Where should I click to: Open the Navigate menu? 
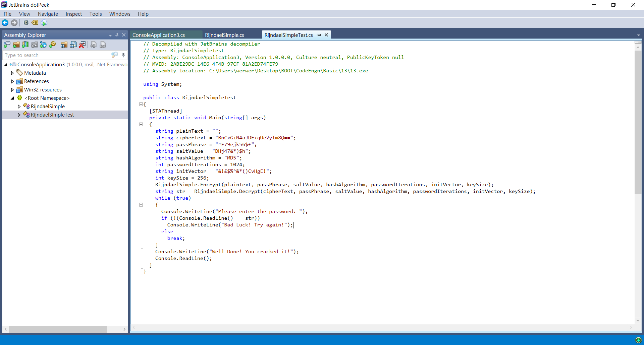click(x=48, y=14)
